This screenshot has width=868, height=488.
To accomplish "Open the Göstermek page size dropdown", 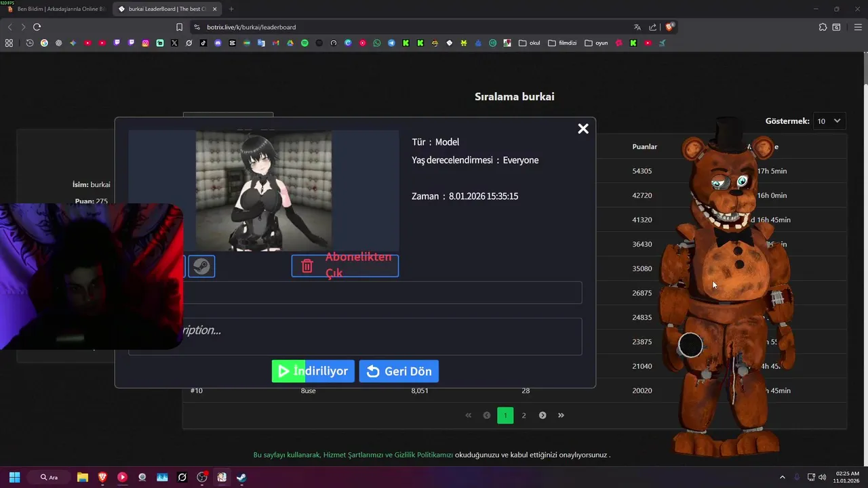I will 830,121.
